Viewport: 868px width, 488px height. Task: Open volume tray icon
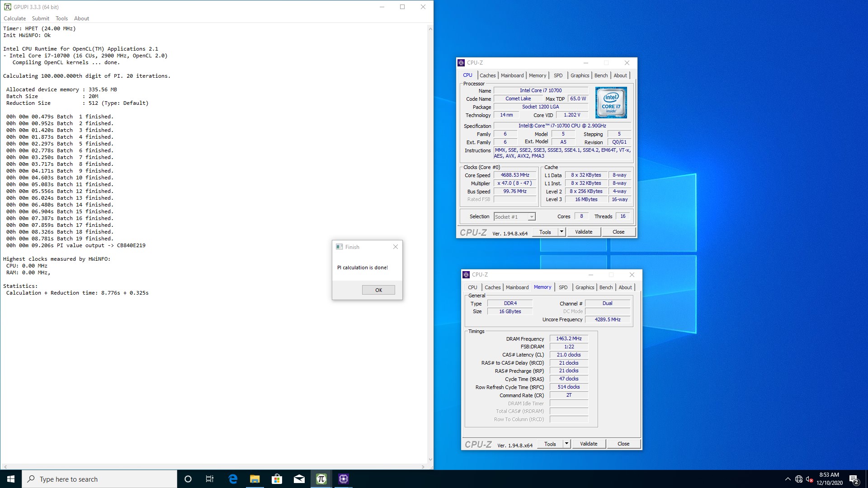coord(809,479)
